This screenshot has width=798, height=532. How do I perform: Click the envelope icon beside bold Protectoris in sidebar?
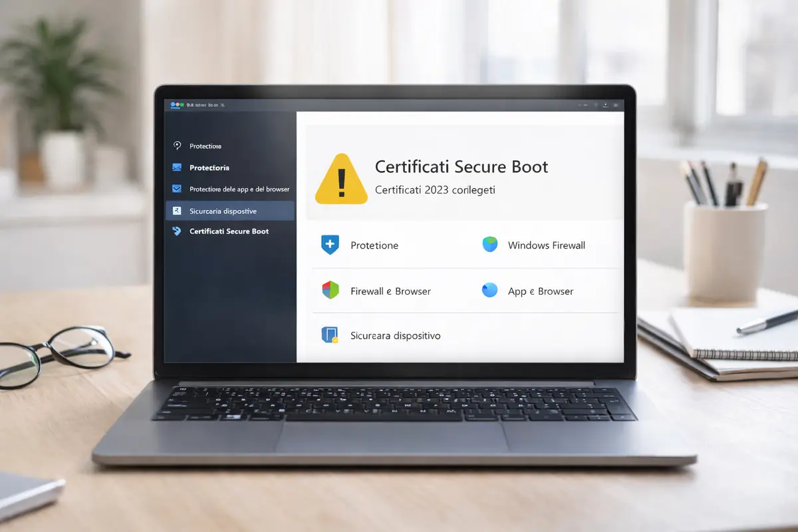point(177,168)
